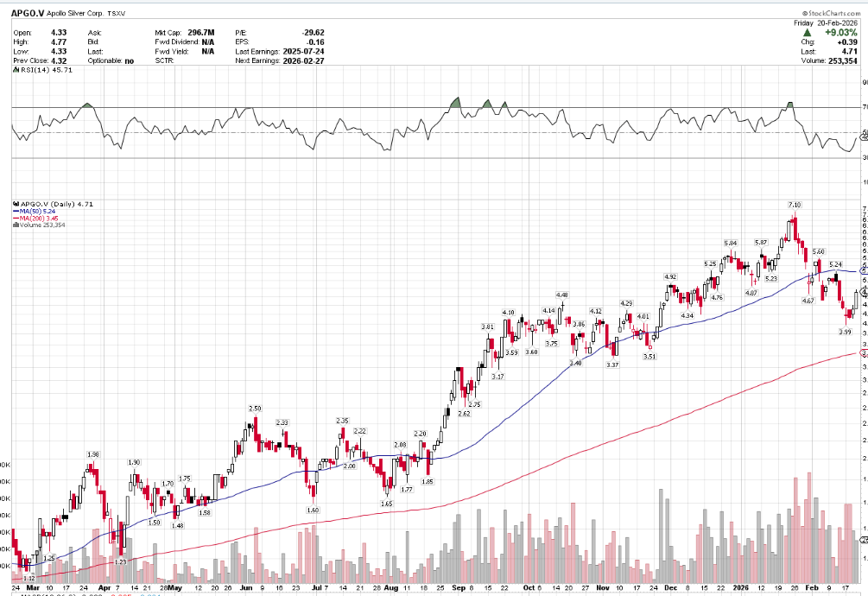Click the 4.48 high label in October
The image size is (868, 596).
click(x=561, y=295)
